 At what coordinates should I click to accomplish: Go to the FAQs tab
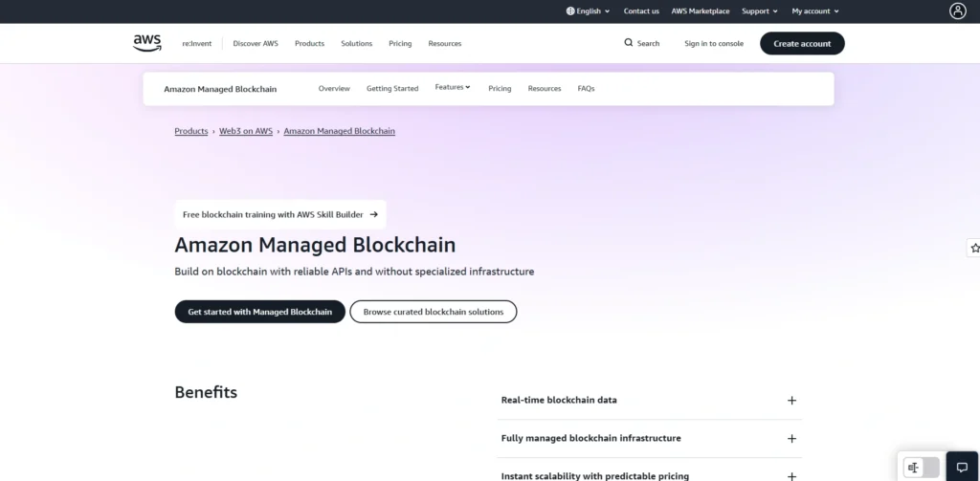(586, 89)
